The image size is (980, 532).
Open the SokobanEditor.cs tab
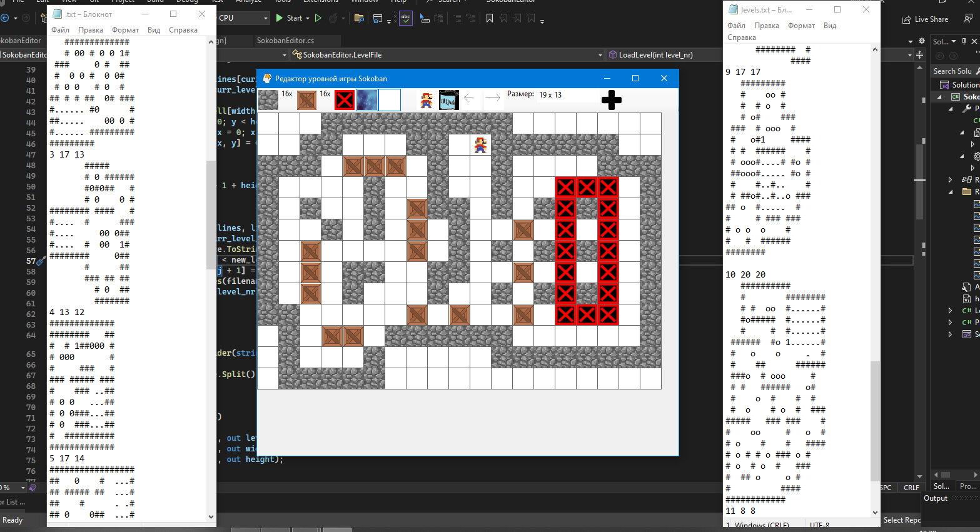click(285, 41)
